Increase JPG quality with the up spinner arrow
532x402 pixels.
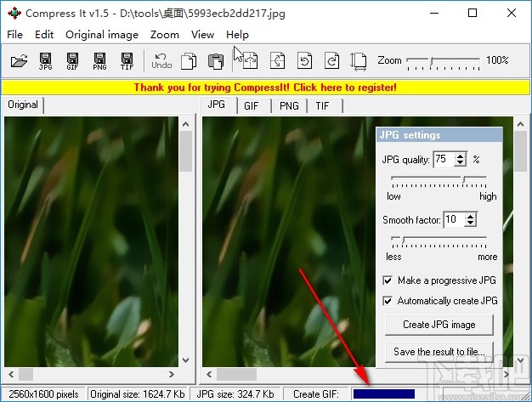[x=461, y=156]
